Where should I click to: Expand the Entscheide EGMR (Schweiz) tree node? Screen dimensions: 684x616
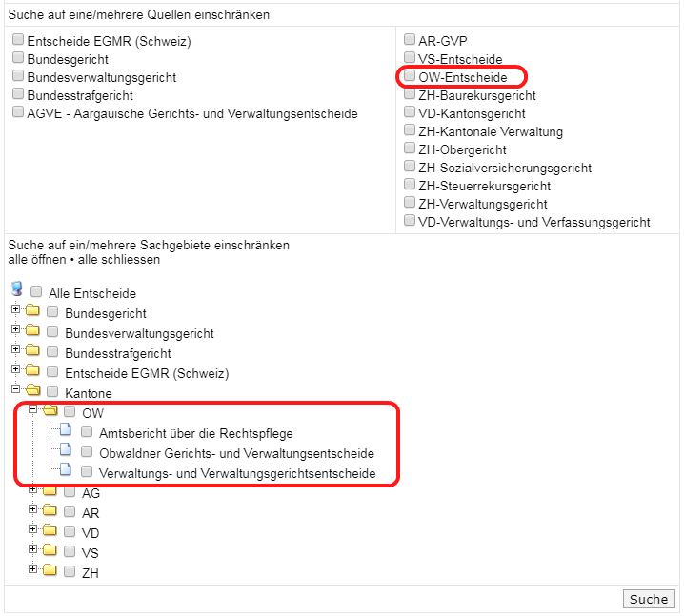tap(15, 369)
